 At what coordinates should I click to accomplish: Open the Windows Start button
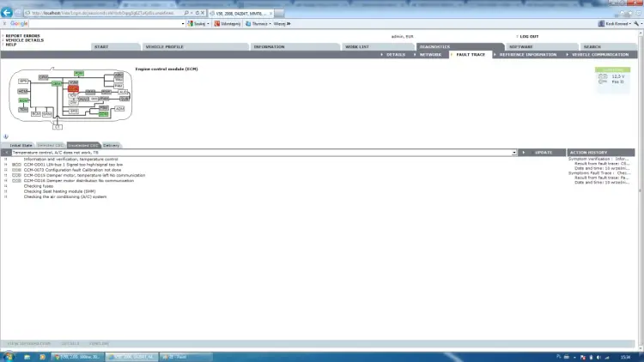tap(9, 357)
